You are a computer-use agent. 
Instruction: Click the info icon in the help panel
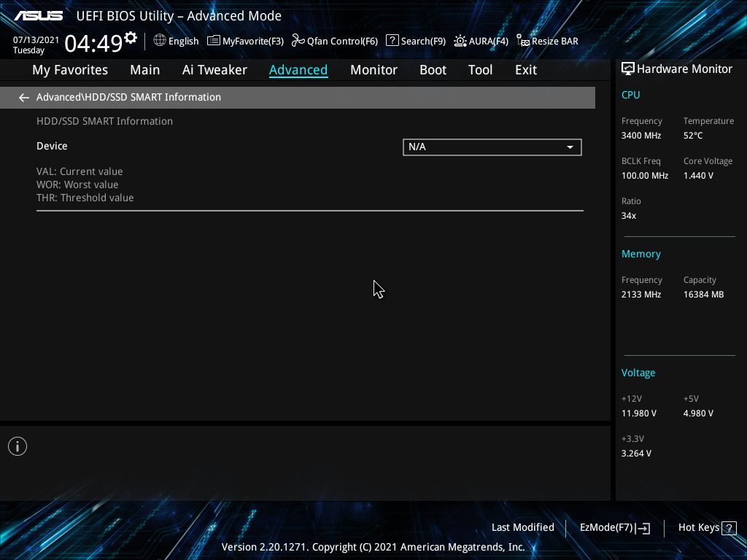18,446
